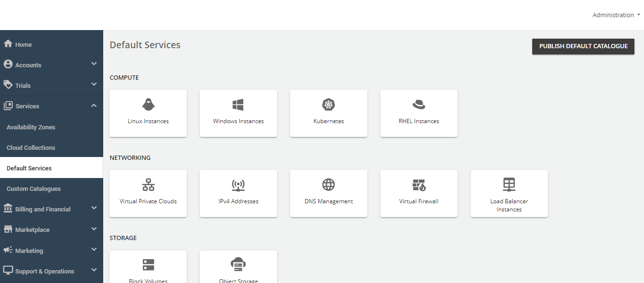Open the Object Storage service
The height and width of the screenshot is (283, 644).
(238, 267)
